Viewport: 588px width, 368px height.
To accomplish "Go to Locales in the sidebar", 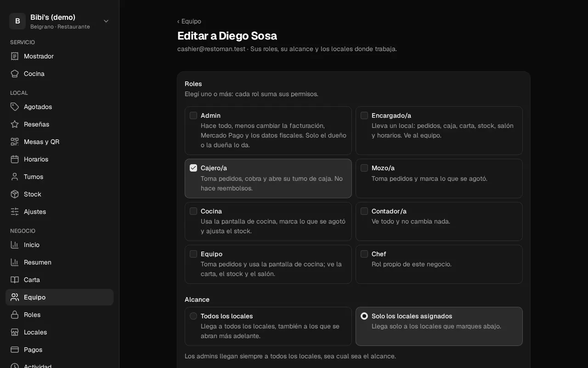I will click(59, 332).
